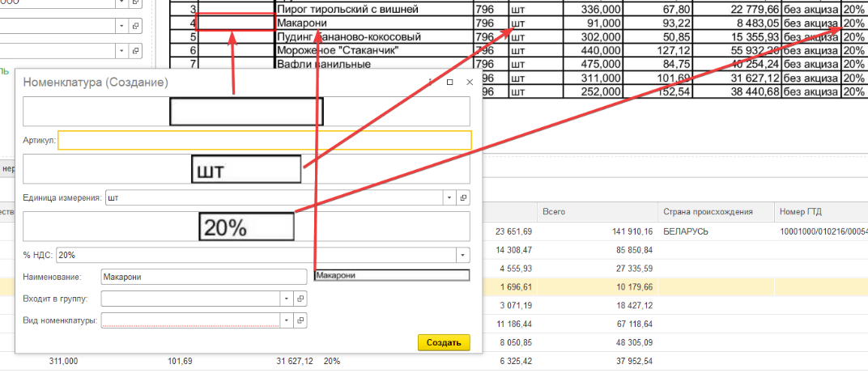This screenshot has height=373, width=868.
Task: Click the empty Вид номенклатуры field
Action: pyautogui.click(x=192, y=320)
